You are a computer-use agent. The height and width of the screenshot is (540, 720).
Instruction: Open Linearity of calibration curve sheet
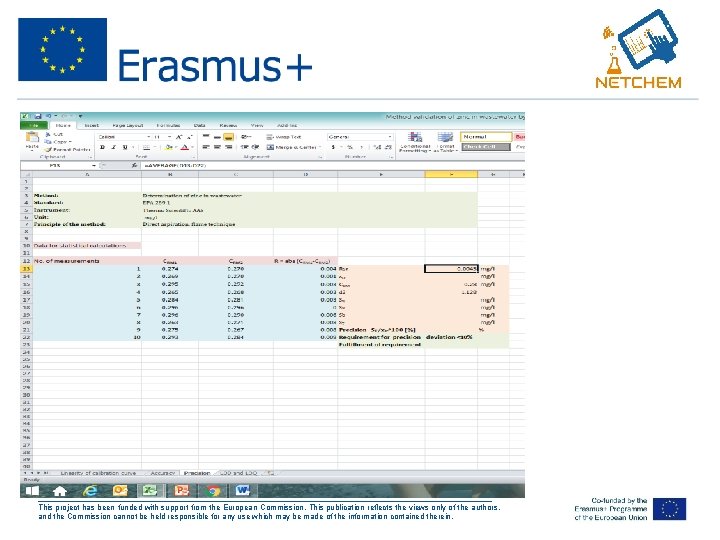click(x=98, y=472)
